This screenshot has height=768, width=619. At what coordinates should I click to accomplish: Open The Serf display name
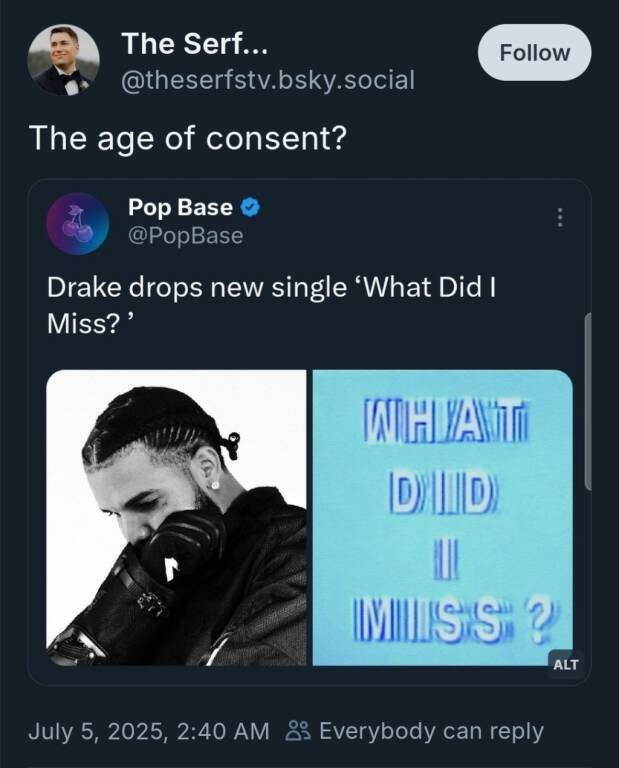click(x=195, y=44)
